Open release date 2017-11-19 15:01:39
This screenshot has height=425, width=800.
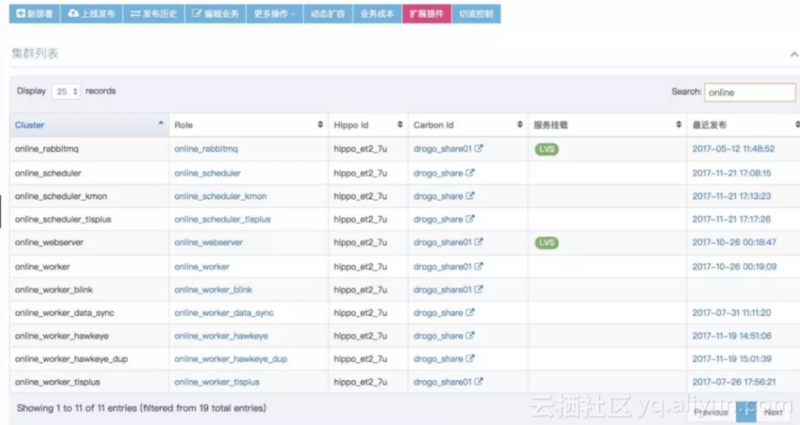[x=732, y=359]
